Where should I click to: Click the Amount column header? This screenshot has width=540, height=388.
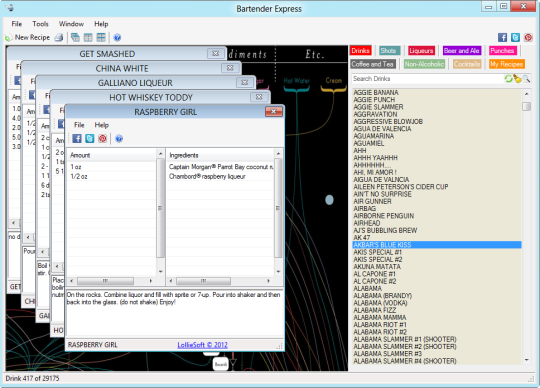click(112, 155)
